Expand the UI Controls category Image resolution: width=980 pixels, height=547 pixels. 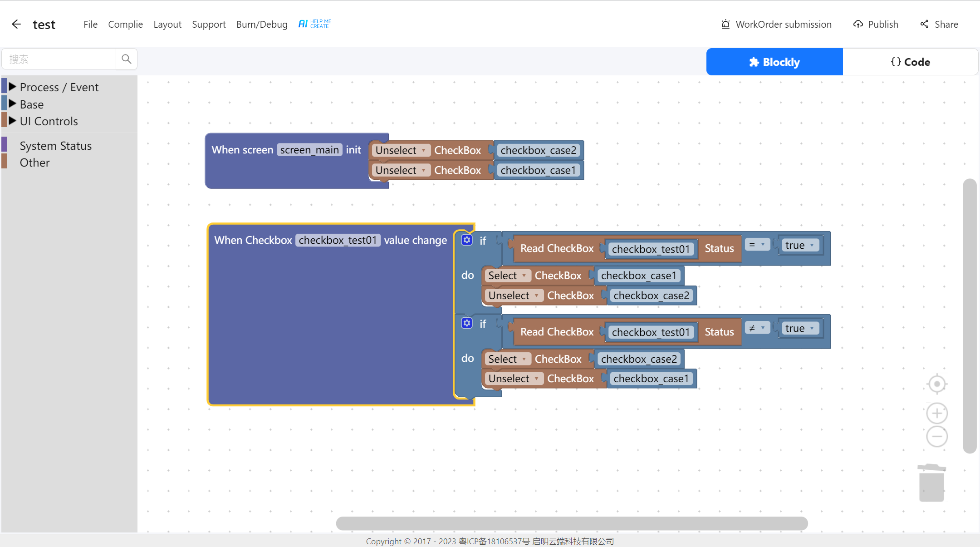point(13,121)
